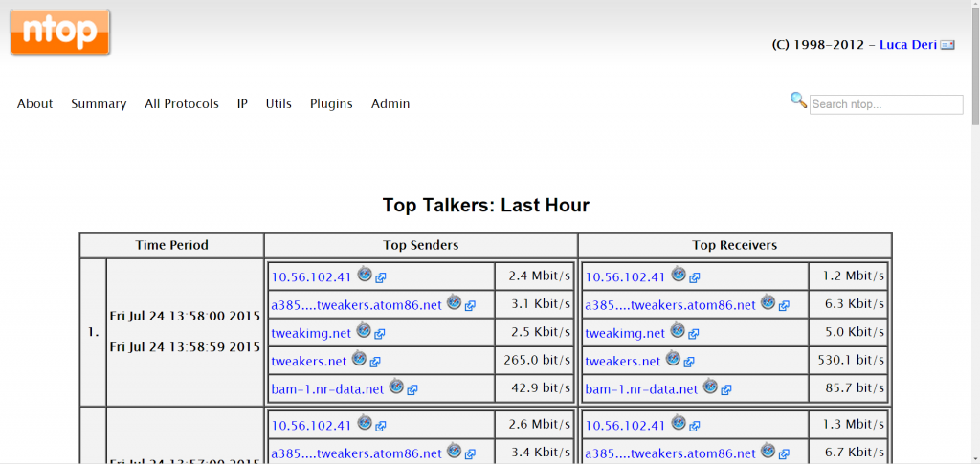Expand the Plugins menu
Image resolution: width=980 pixels, height=464 pixels.
click(x=331, y=104)
